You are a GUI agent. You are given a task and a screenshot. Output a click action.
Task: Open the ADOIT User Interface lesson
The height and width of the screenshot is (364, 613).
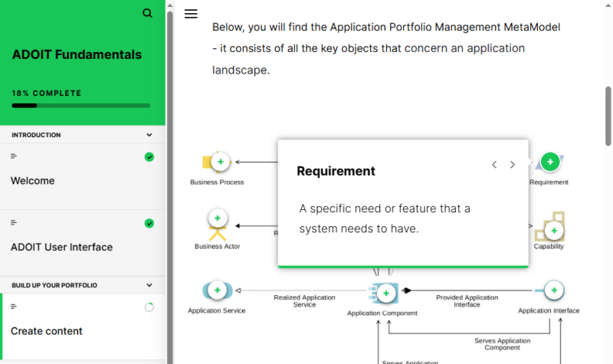pos(61,247)
